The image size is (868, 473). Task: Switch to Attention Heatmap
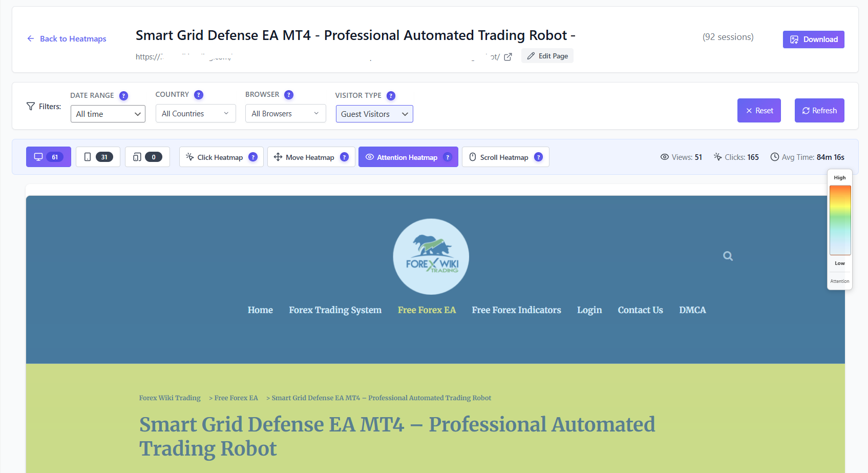click(x=408, y=157)
